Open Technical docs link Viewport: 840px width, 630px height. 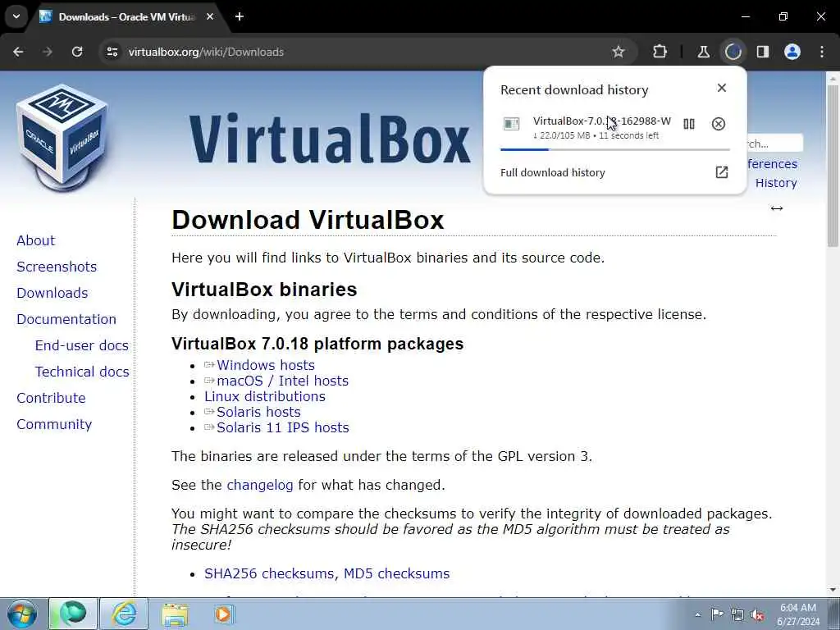(x=82, y=372)
